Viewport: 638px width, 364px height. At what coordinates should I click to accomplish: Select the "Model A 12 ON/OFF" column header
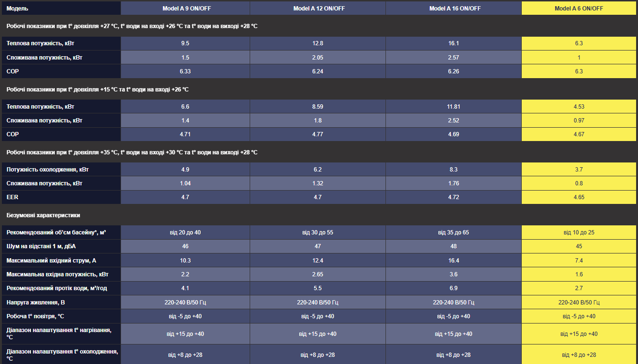coord(318,9)
